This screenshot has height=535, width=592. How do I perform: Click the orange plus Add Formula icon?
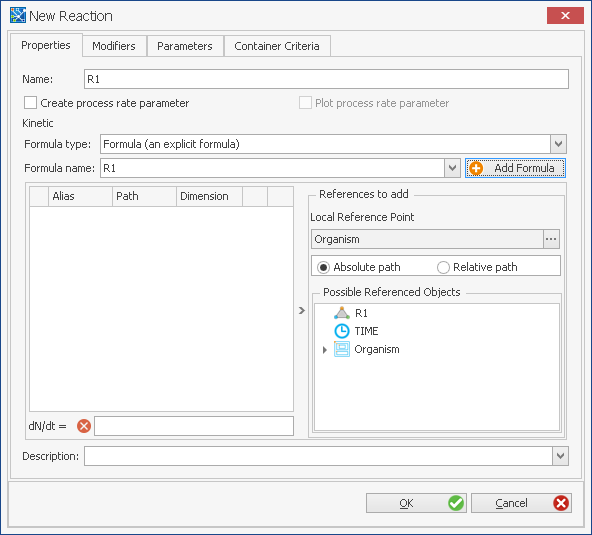[476, 168]
